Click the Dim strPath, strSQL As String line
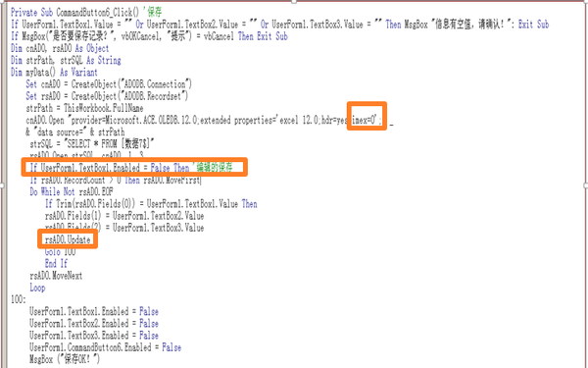The height and width of the screenshot is (368, 588). [66, 60]
